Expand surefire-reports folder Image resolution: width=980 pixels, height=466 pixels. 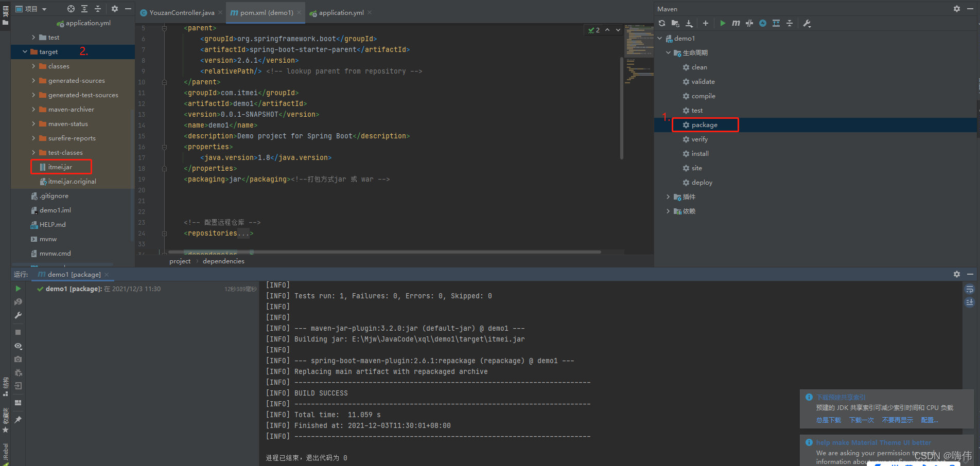coord(33,138)
